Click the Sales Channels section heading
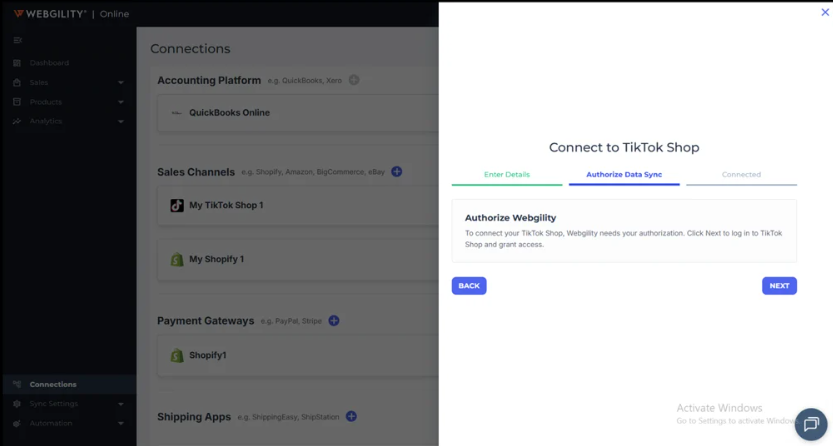 196,172
